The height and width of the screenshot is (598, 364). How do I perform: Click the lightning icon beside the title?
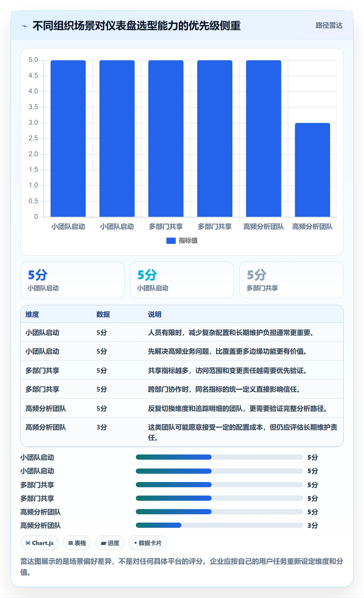point(25,26)
